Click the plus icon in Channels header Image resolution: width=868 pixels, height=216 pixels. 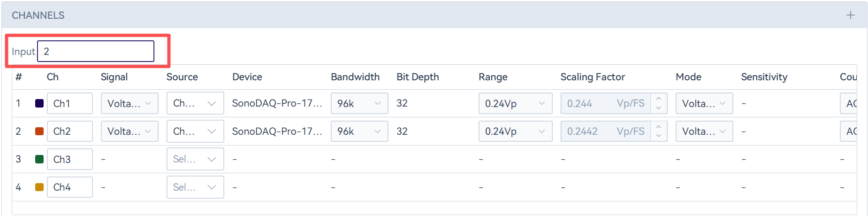pyautogui.click(x=850, y=15)
